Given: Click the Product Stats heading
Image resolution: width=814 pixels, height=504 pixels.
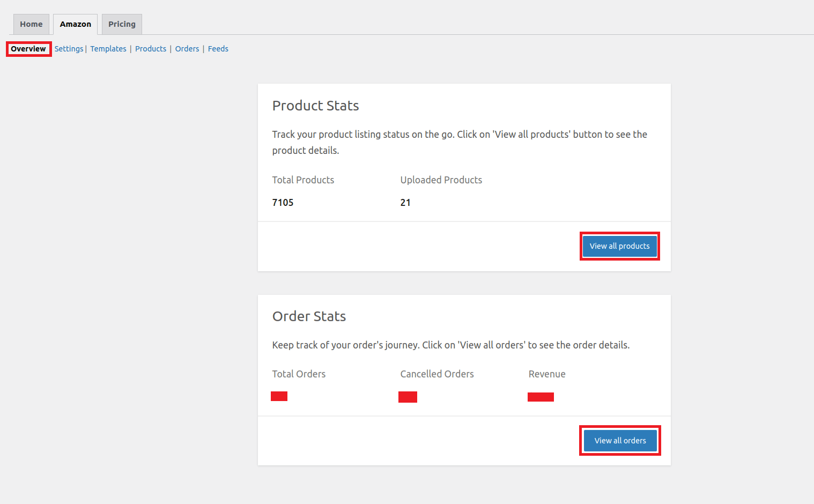Looking at the screenshot, I should pyautogui.click(x=315, y=106).
